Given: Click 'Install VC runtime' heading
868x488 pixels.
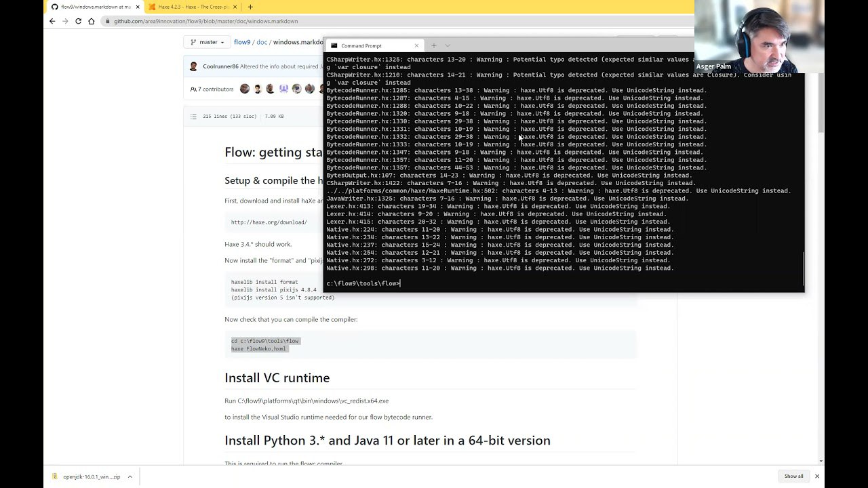Looking at the screenshot, I should 277,378.
